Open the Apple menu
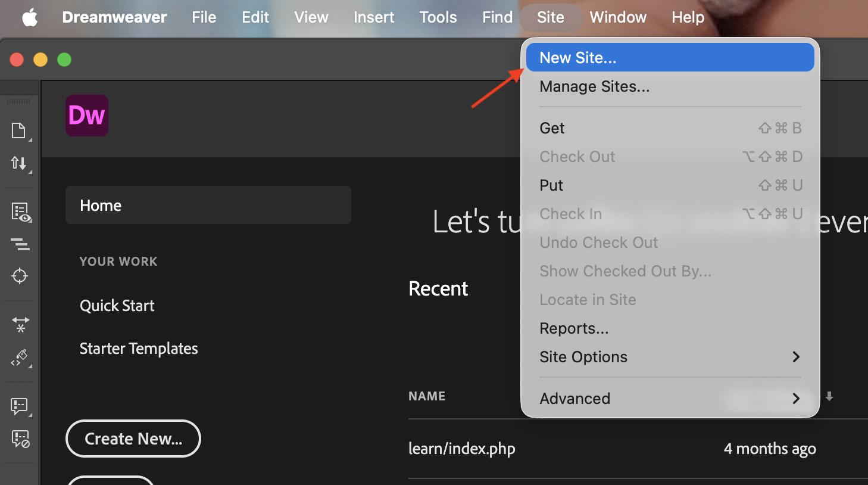This screenshot has width=868, height=485. 30,17
